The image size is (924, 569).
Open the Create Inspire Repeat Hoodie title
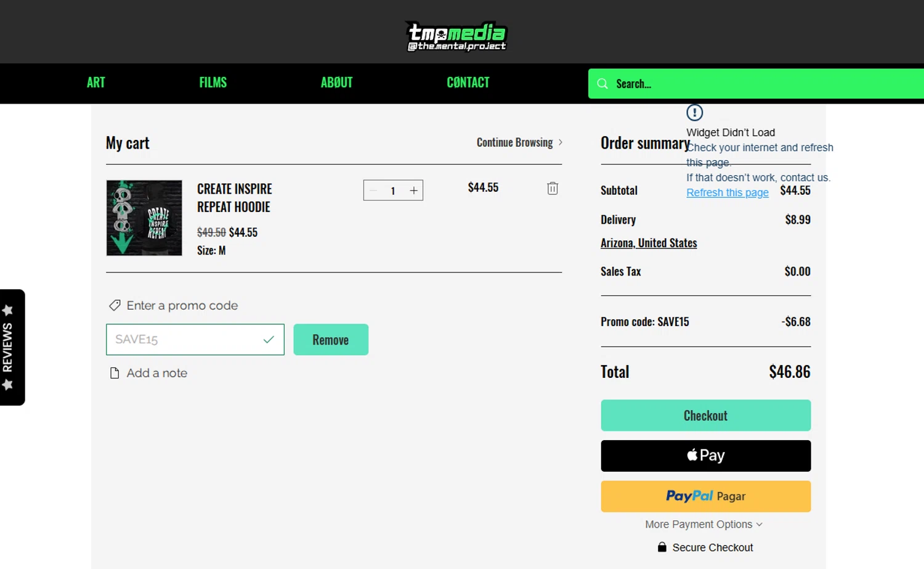click(x=235, y=198)
